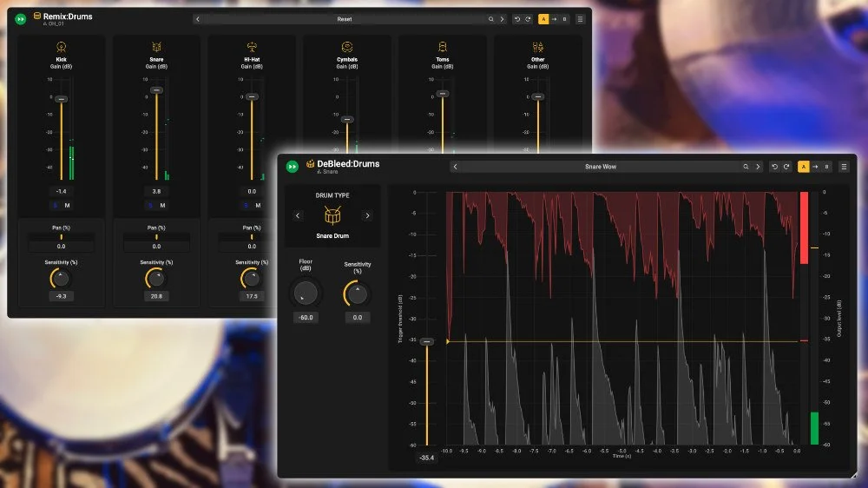Click the Kick sensitivity value -9.3
This screenshot has width=868, height=488.
point(62,296)
